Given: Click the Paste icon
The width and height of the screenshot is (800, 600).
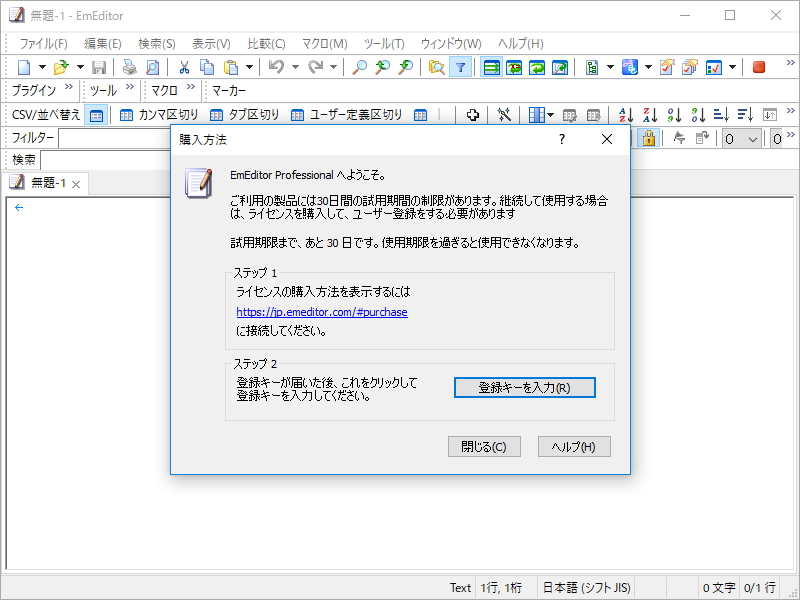Looking at the screenshot, I should pyautogui.click(x=232, y=67).
